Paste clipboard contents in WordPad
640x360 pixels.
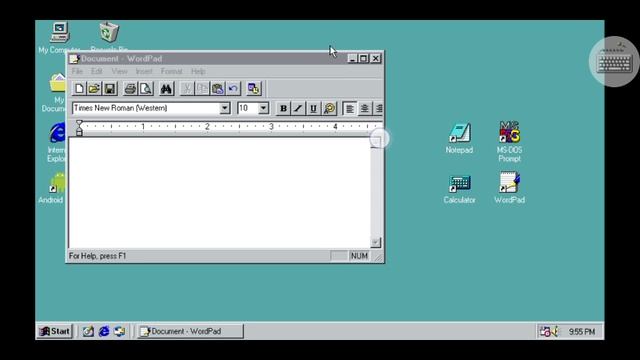point(218,89)
